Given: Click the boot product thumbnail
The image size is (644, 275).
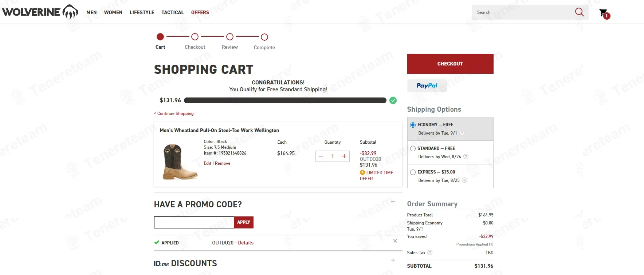Looking at the screenshot, I should point(180,162).
